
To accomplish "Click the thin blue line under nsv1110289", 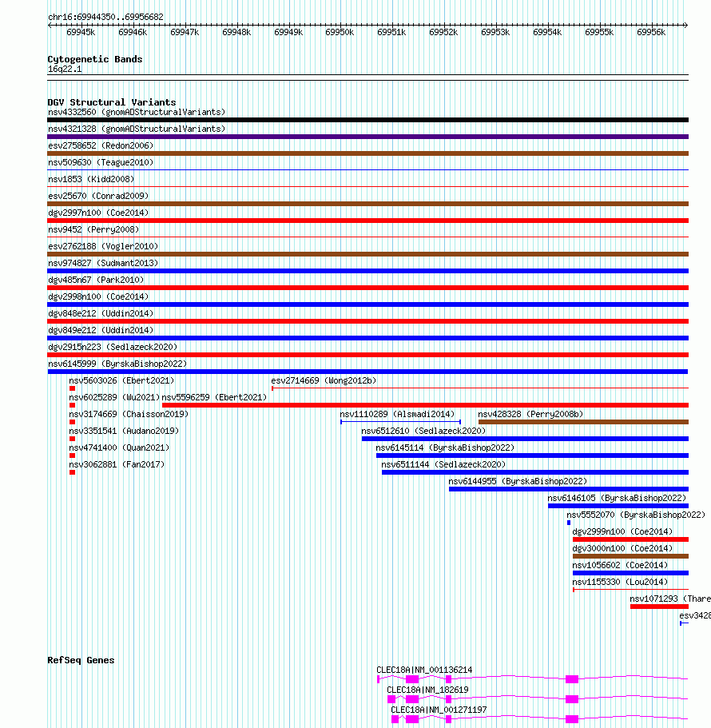I will tap(400, 422).
